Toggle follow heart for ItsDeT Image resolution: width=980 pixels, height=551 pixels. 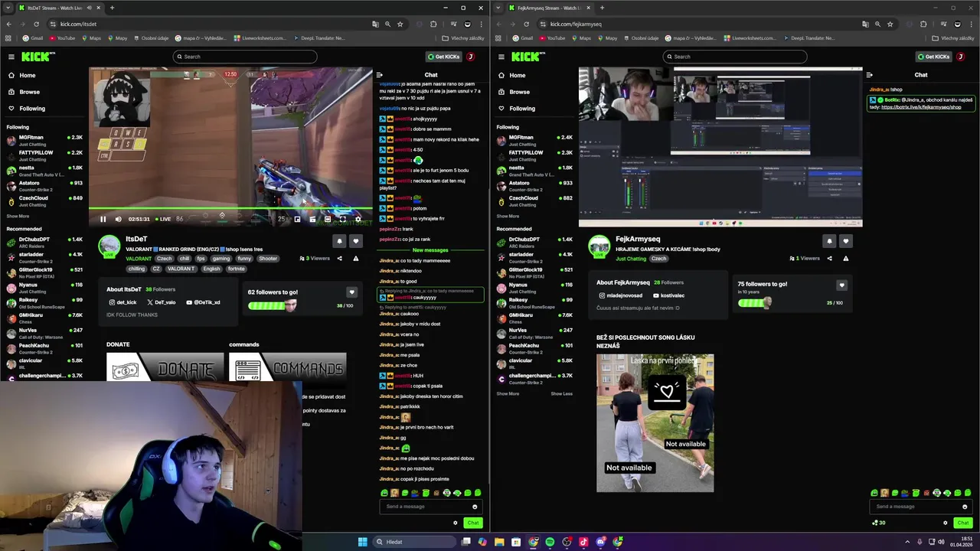pyautogui.click(x=355, y=241)
